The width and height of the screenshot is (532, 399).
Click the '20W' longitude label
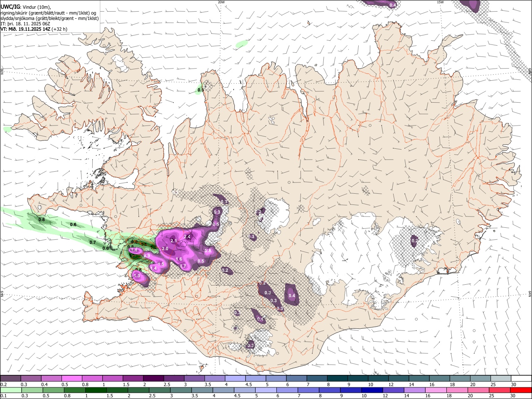point(221,2)
